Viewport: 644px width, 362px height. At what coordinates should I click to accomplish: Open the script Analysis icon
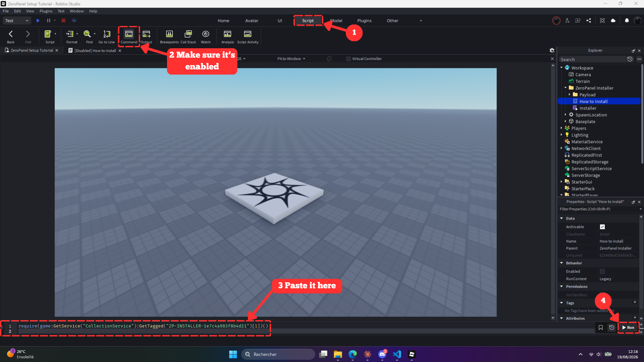pos(227,34)
